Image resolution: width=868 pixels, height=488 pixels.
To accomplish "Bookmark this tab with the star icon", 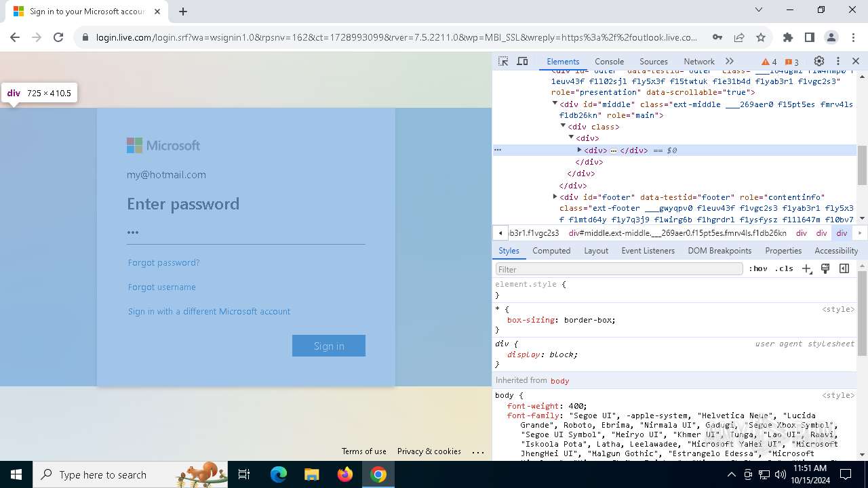I will tap(761, 37).
